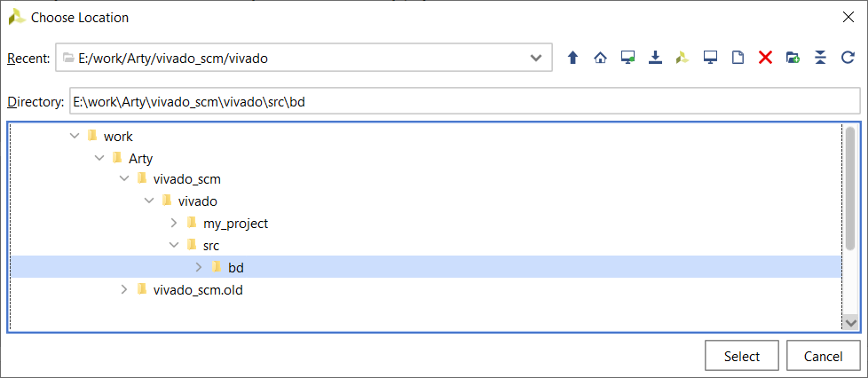868x378 pixels.
Task: Open the downloads folder icon
Action: point(655,58)
